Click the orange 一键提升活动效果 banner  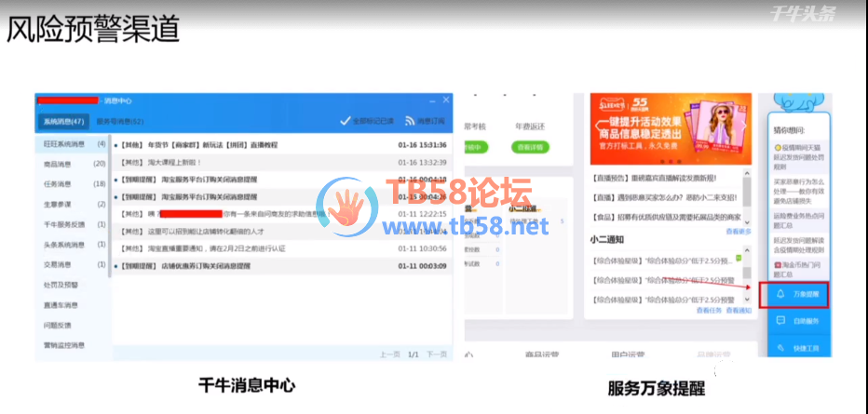pos(671,128)
